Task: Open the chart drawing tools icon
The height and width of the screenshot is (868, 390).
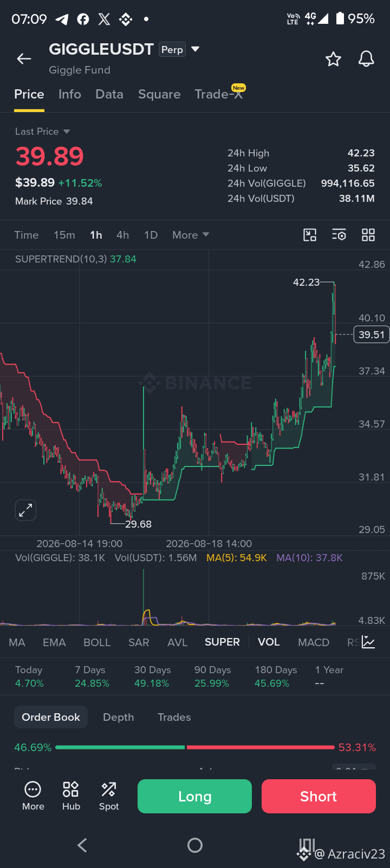Action: click(x=310, y=235)
